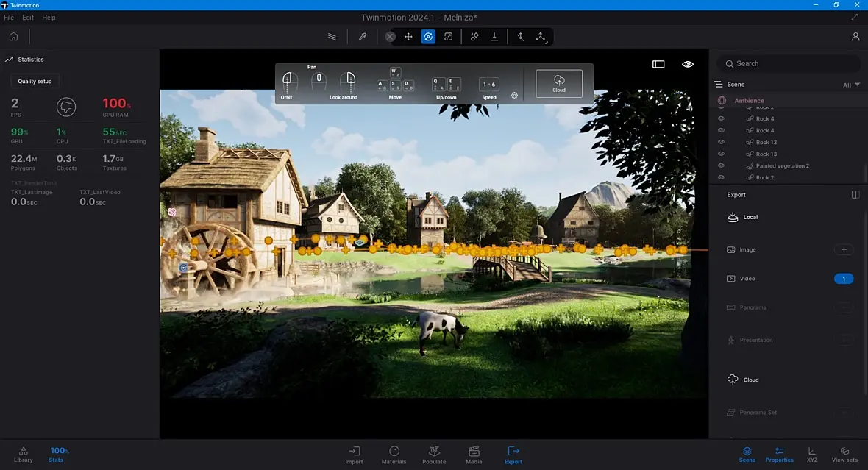The height and width of the screenshot is (470, 868).
Task: Add a new Image with plus button
Action: pyautogui.click(x=844, y=249)
